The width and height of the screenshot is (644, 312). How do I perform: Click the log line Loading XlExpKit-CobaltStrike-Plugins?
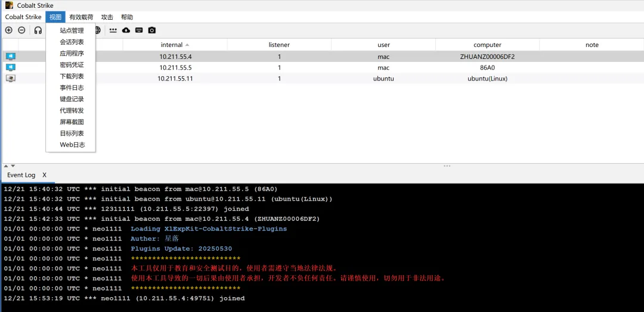tap(209, 229)
